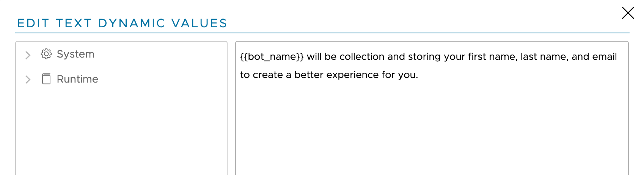This screenshot has height=175, width=644.
Task: Place cursor after "for you." text end
Action: (418, 75)
